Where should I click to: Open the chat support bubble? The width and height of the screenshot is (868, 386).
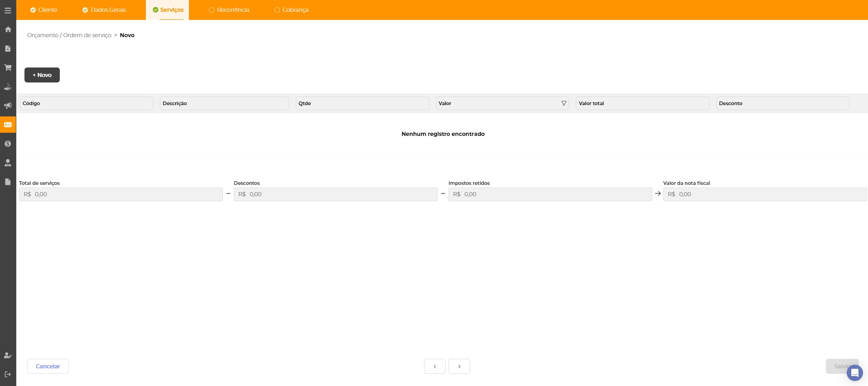tap(854, 373)
